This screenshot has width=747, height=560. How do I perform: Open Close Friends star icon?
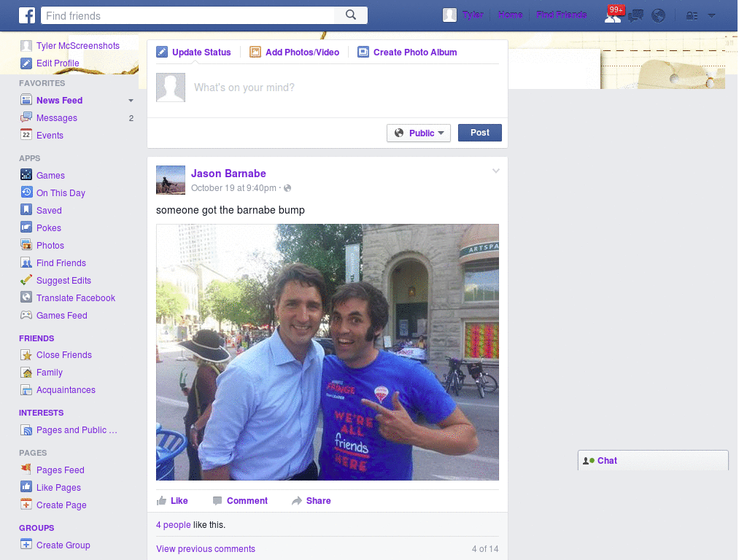[26, 355]
